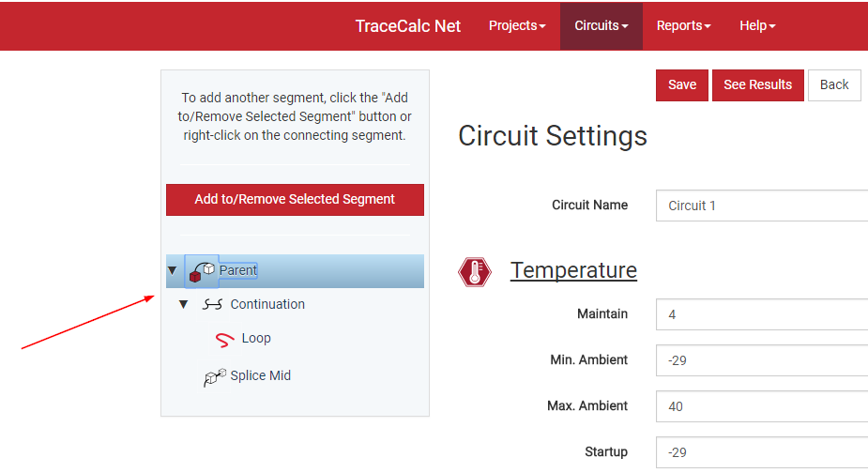Image resolution: width=868 pixels, height=473 pixels.
Task: Click the TraceCalc Net brand link
Action: tap(408, 25)
